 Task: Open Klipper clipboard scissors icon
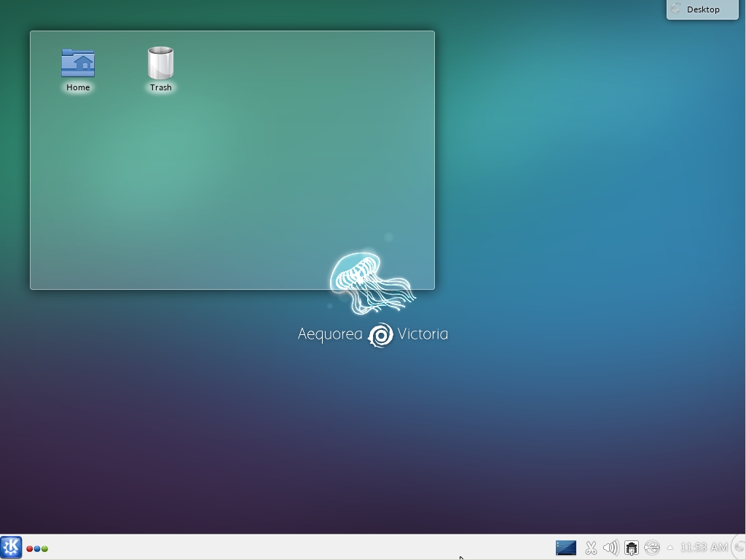pos(591,548)
